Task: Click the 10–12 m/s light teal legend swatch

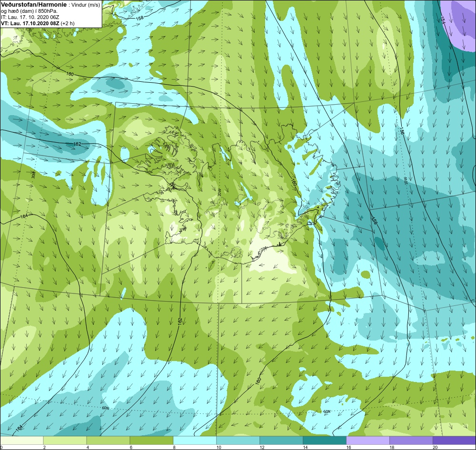Action: [x=238, y=440]
